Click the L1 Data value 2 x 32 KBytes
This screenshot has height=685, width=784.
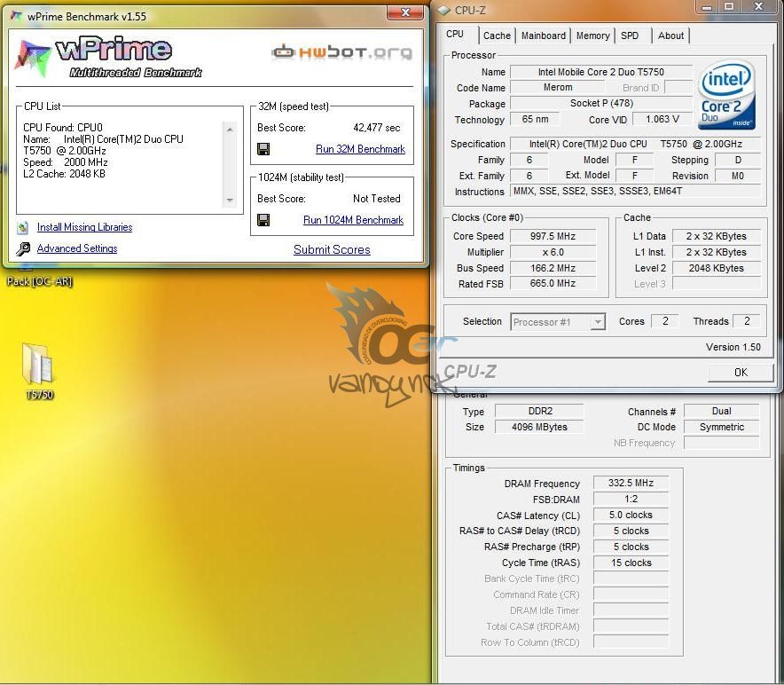pyautogui.click(x=716, y=236)
